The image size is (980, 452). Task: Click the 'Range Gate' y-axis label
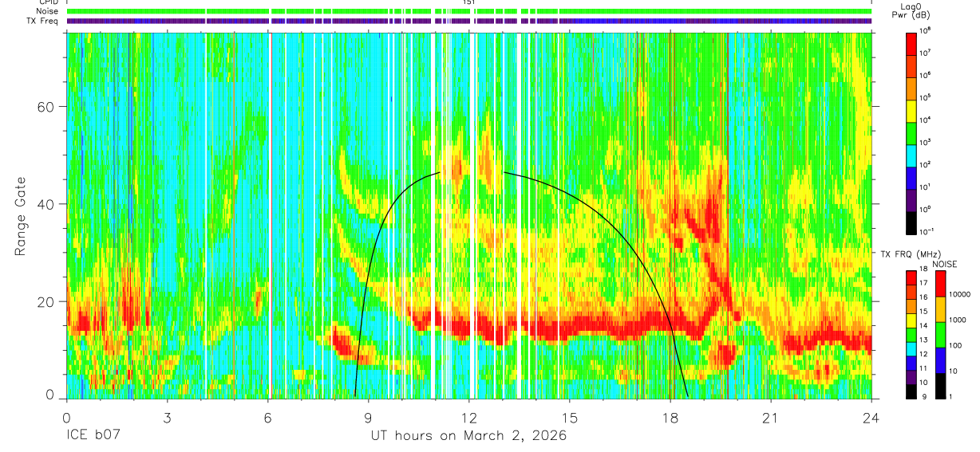tap(21, 217)
